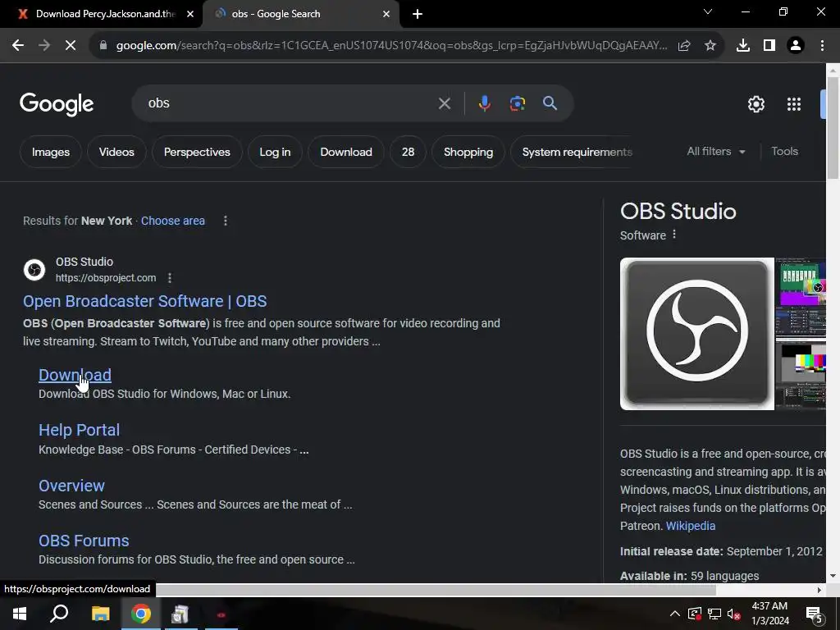Open Windows taskbar search
The height and width of the screenshot is (630, 840).
tap(59, 614)
